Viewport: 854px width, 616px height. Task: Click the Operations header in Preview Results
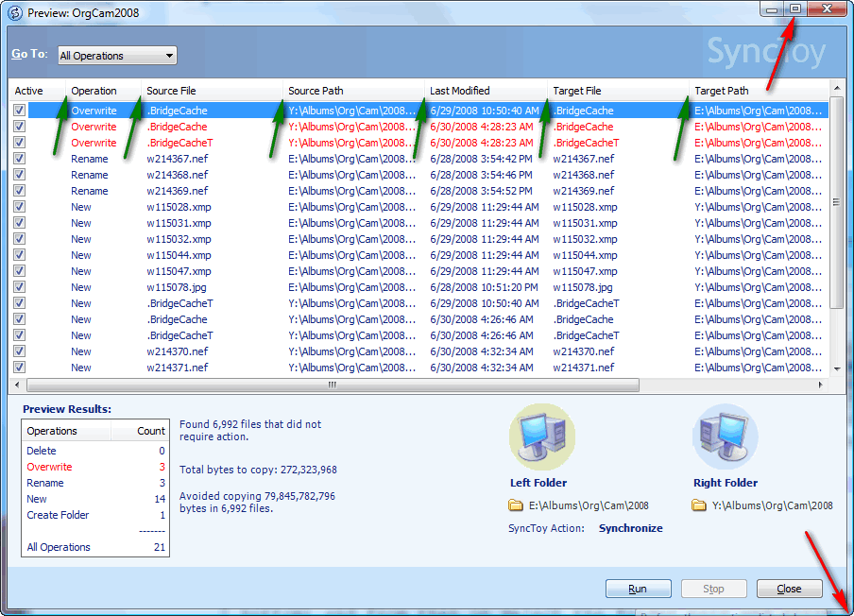(66, 431)
